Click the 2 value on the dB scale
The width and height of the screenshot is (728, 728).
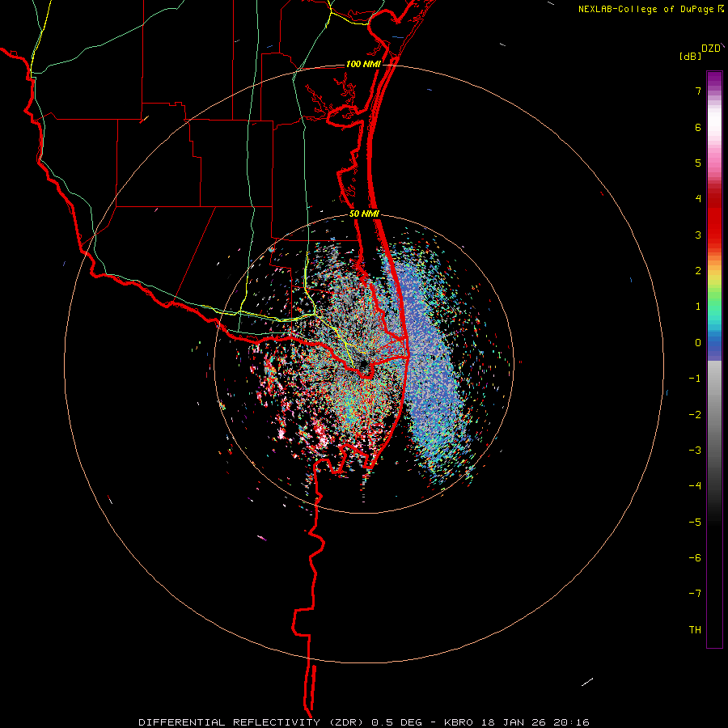coord(698,271)
